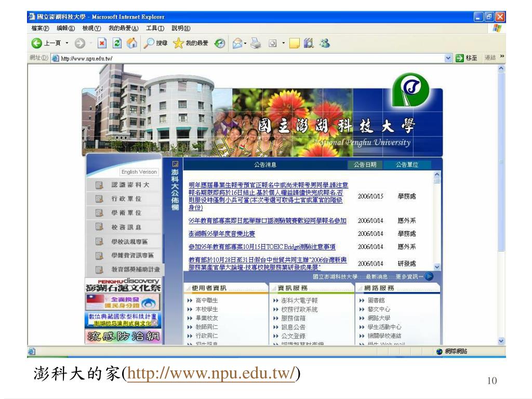Click the 畢業校友 link

click(x=207, y=318)
